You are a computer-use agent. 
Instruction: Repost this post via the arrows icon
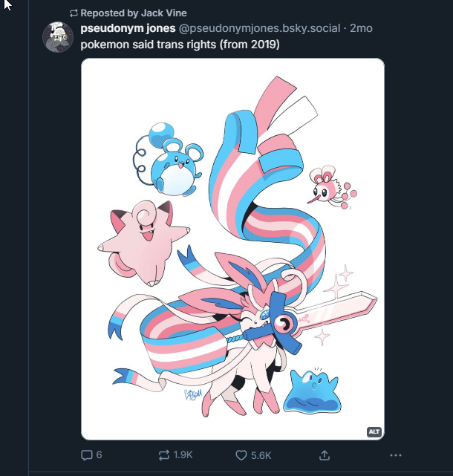coord(165,455)
